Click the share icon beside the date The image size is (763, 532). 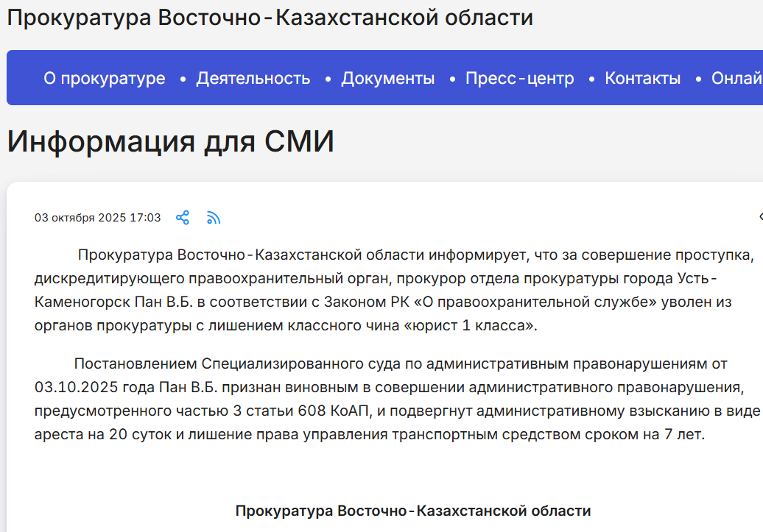(183, 218)
